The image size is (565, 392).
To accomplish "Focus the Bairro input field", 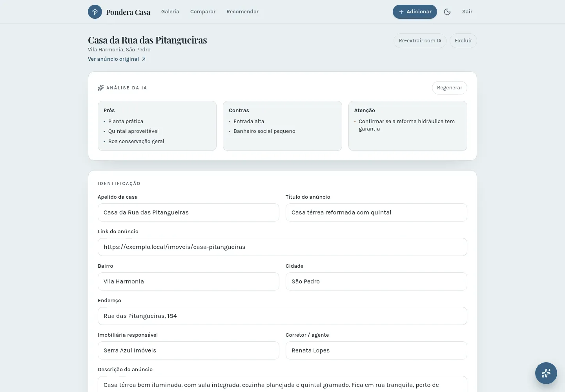I will pos(188,281).
